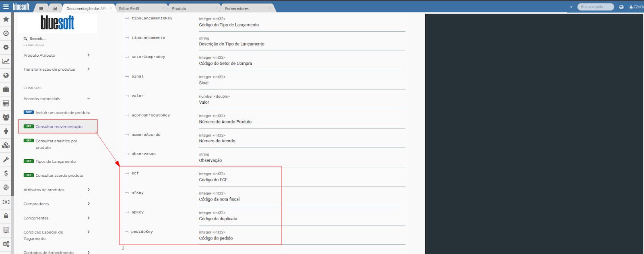Open the hamburger main menu
644x254 pixels.
[6, 7]
